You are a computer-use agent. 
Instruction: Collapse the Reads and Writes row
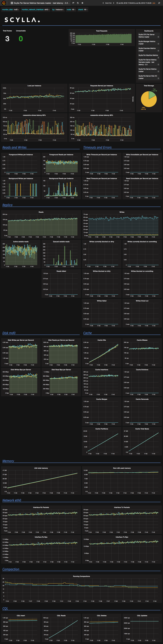(x=14, y=147)
